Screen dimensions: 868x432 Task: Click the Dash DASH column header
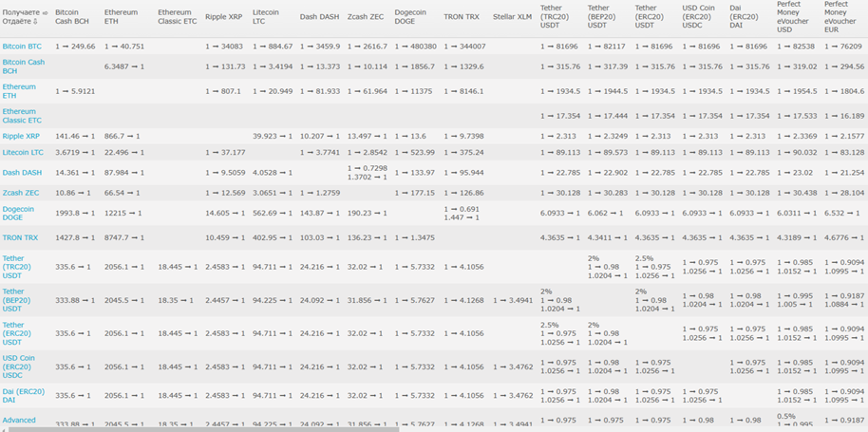(x=319, y=16)
